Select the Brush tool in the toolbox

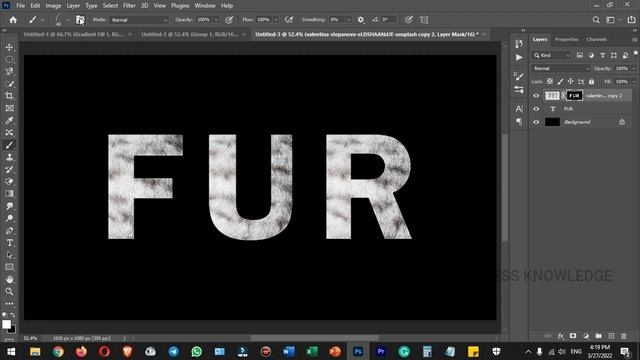point(9,145)
